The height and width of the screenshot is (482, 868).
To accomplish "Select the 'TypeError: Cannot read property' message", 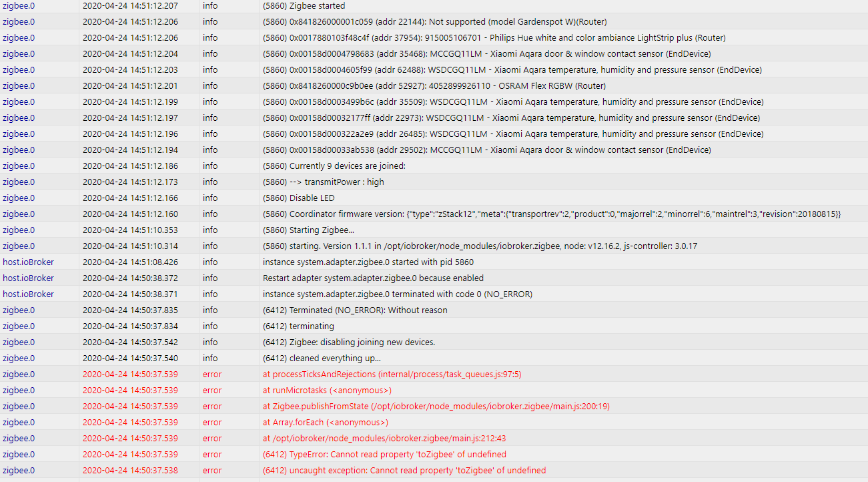I will coord(384,455).
